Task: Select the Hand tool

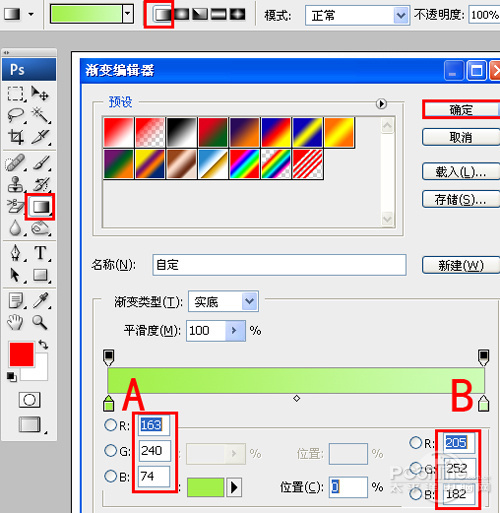Action: point(15,322)
